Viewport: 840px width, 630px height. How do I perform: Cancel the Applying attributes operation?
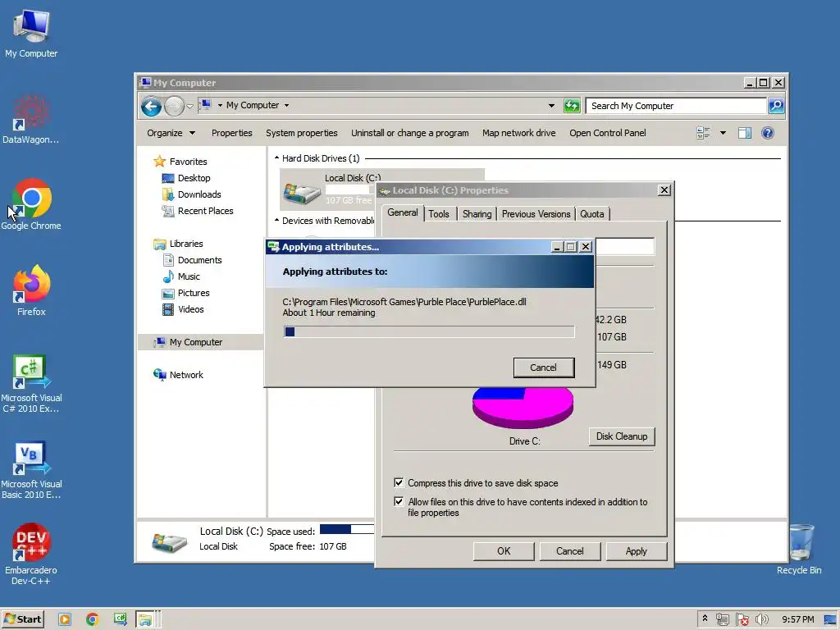(x=544, y=367)
